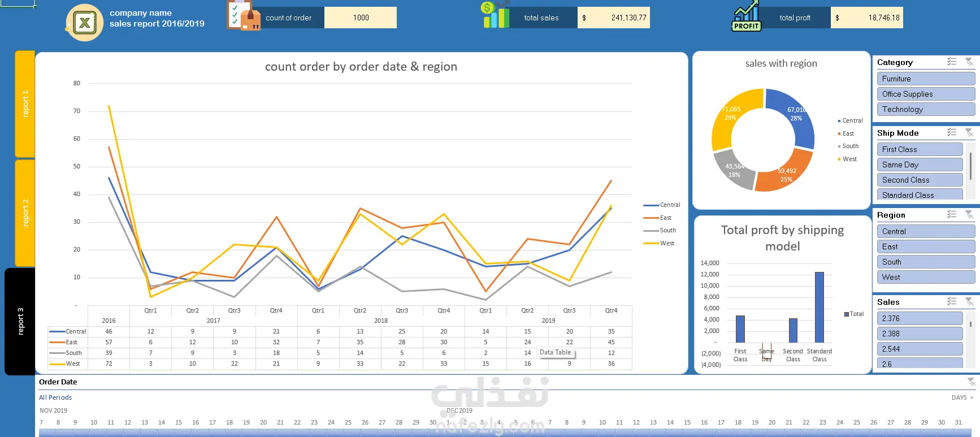Clear filter on Sales slicer
This screenshot has width=980, height=437.
click(969, 301)
